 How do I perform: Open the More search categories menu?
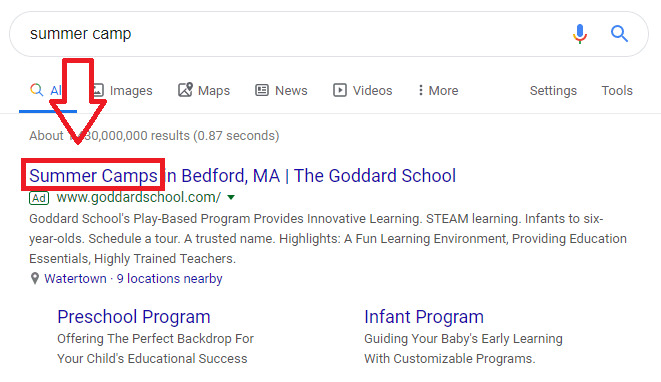pyautogui.click(x=438, y=90)
